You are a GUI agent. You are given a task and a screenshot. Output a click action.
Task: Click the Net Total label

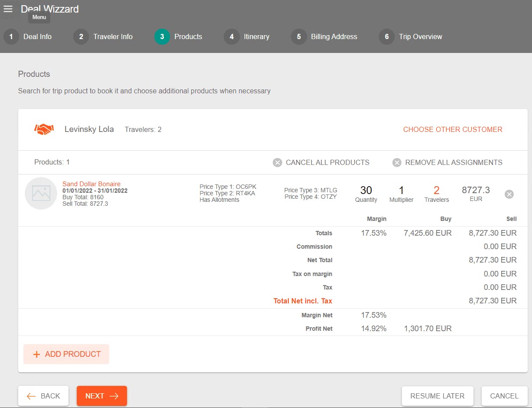click(320, 260)
